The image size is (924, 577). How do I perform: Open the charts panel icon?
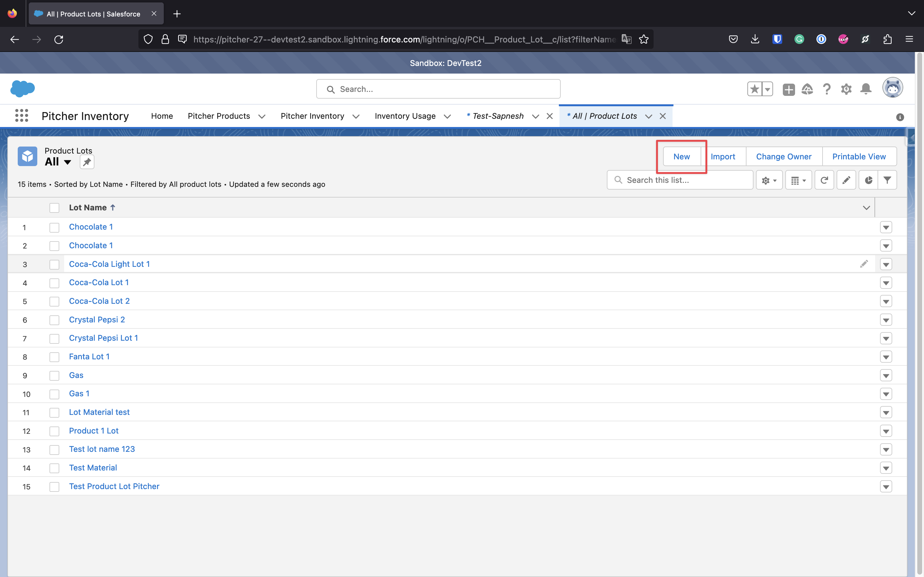(x=868, y=180)
